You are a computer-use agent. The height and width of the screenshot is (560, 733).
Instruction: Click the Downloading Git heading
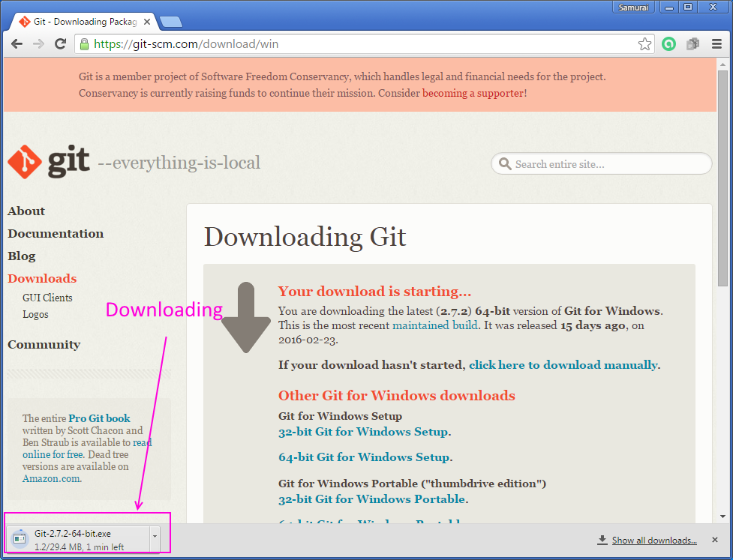click(305, 236)
